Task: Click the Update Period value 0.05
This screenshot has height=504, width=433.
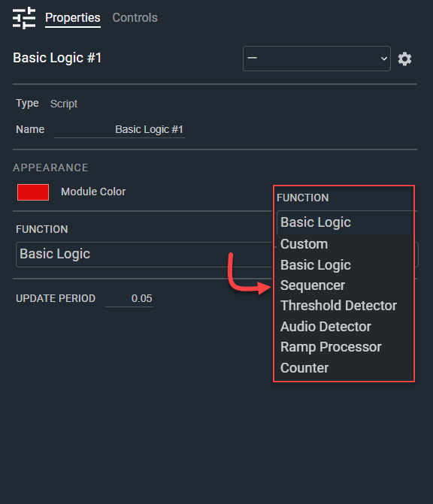Action: coord(129,299)
